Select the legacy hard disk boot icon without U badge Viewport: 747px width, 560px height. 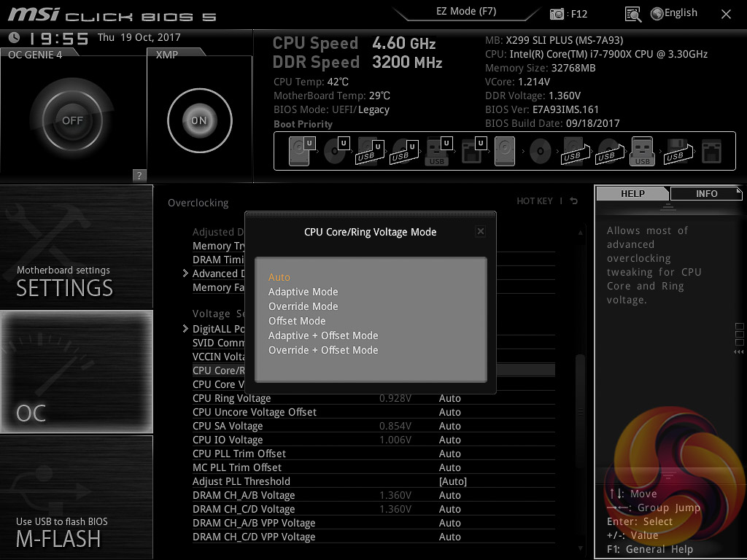[x=505, y=152]
